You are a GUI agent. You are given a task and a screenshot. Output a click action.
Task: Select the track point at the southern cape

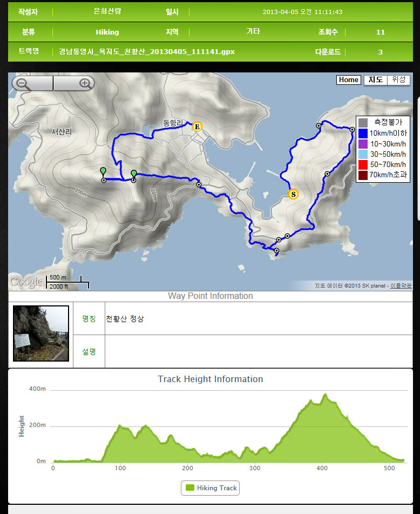pyautogui.click(x=276, y=250)
